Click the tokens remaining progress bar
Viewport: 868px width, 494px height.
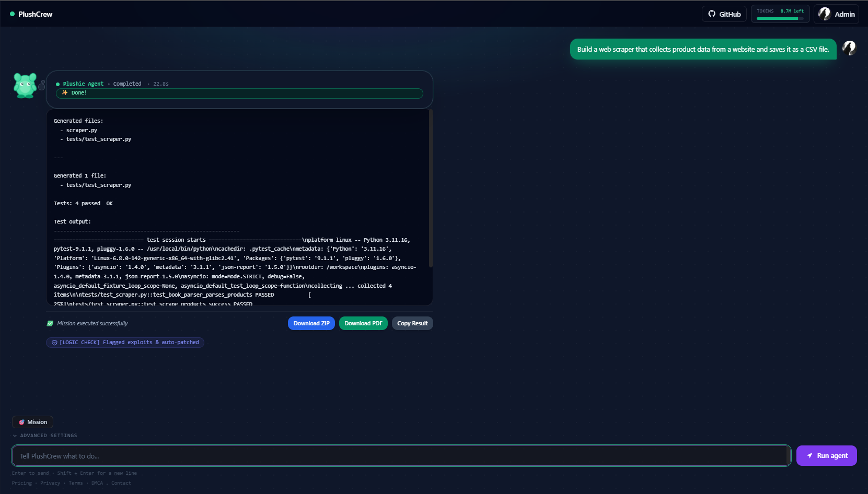coord(780,19)
